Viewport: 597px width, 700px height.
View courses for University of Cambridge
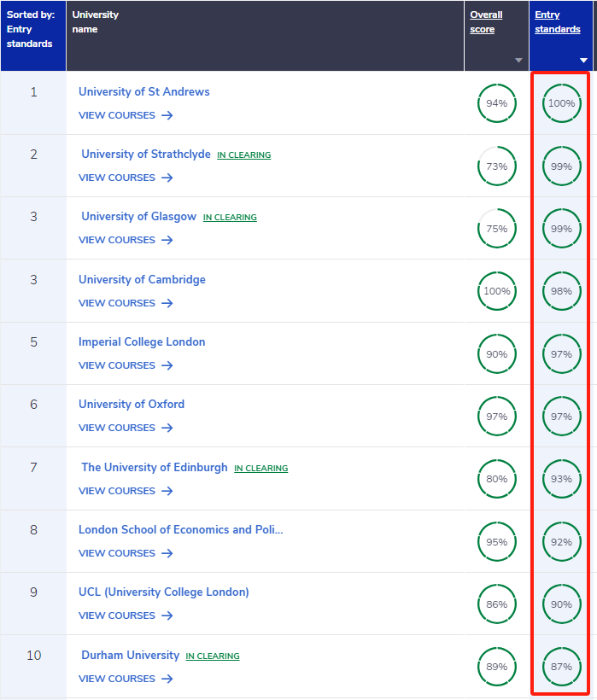[x=126, y=303]
